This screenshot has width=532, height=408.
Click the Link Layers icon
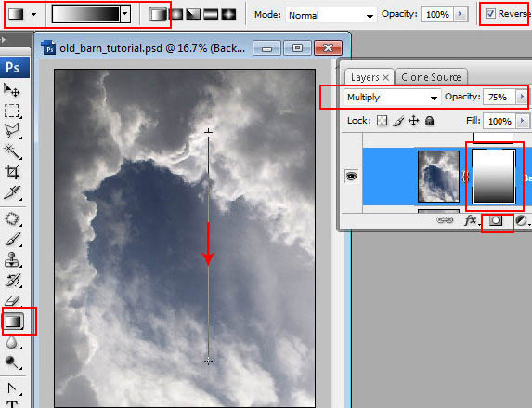[x=445, y=220]
